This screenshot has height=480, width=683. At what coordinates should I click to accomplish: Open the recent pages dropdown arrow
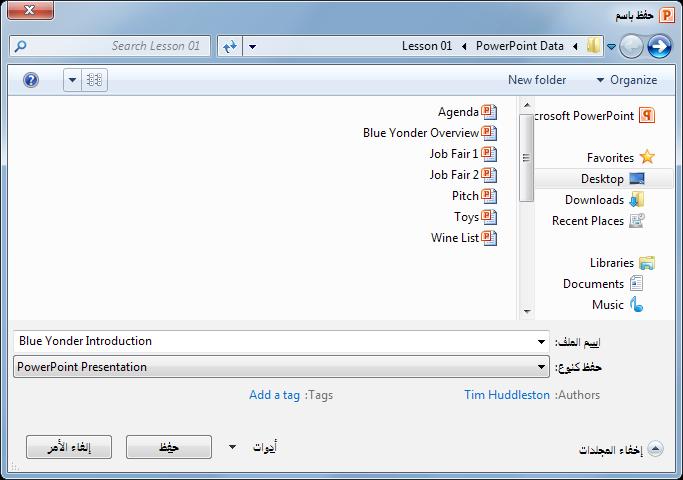point(611,46)
